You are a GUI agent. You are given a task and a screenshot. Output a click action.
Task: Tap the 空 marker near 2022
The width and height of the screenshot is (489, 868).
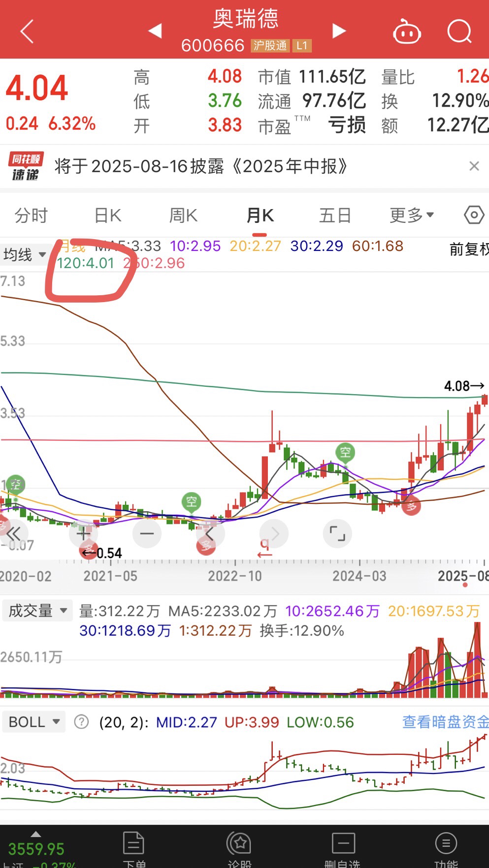coord(192,502)
